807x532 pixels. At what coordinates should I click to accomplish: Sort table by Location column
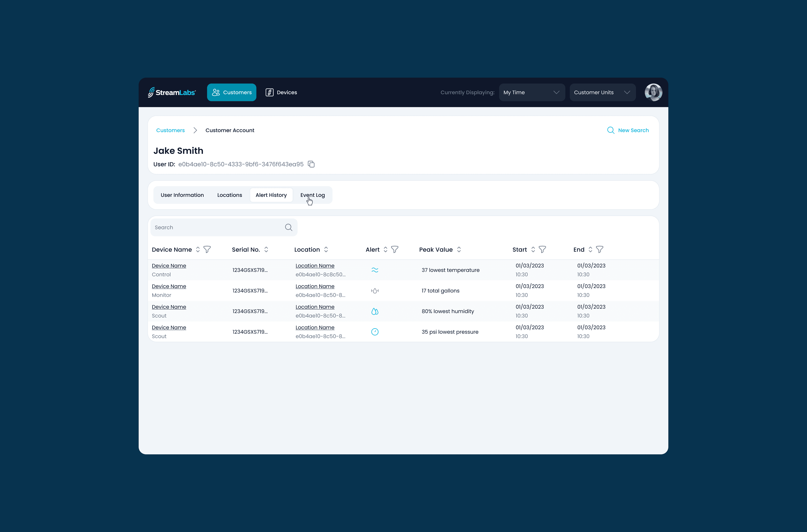326,249
